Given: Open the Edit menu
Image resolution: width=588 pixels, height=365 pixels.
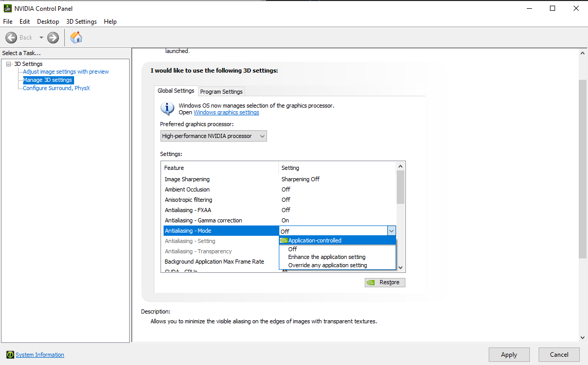Looking at the screenshot, I should [x=24, y=22].
